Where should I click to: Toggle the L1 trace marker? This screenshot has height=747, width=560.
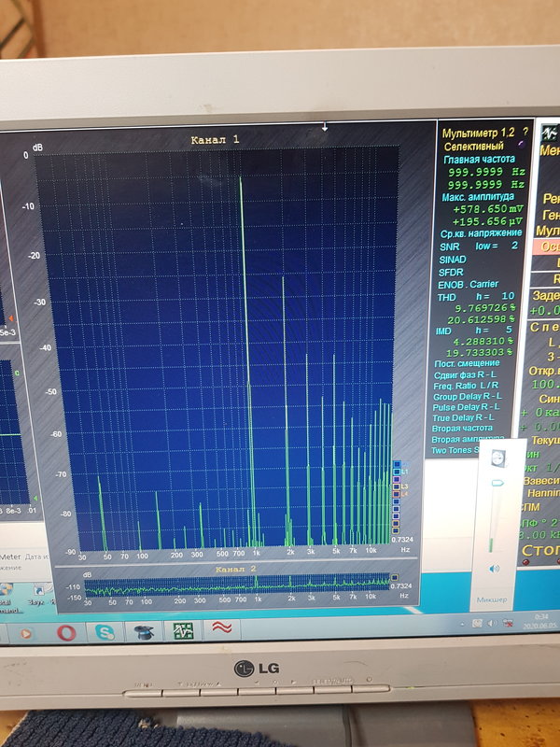coord(397,472)
